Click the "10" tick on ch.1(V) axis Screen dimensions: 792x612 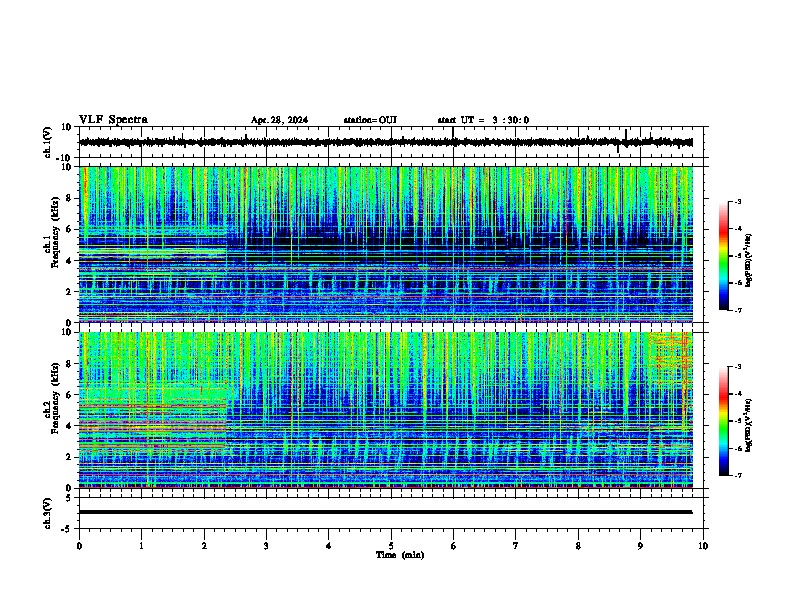click(x=67, y=127)
